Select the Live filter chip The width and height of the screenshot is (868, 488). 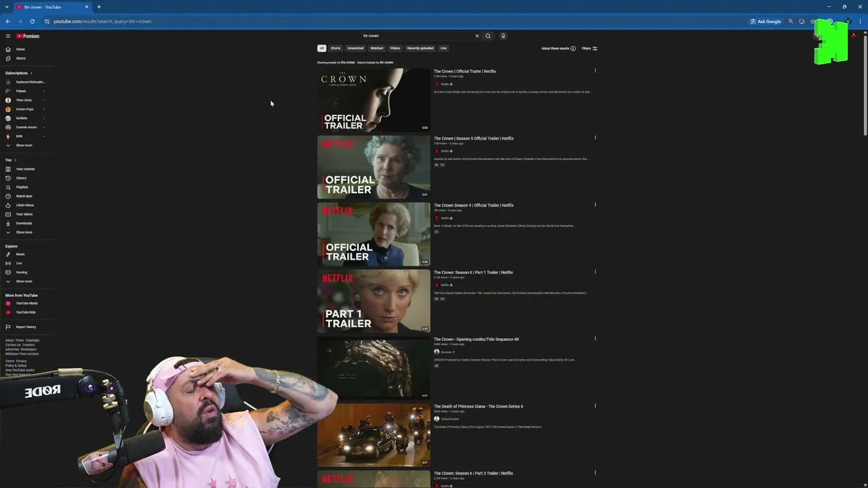pyautogui.click(x=443, y=48)
